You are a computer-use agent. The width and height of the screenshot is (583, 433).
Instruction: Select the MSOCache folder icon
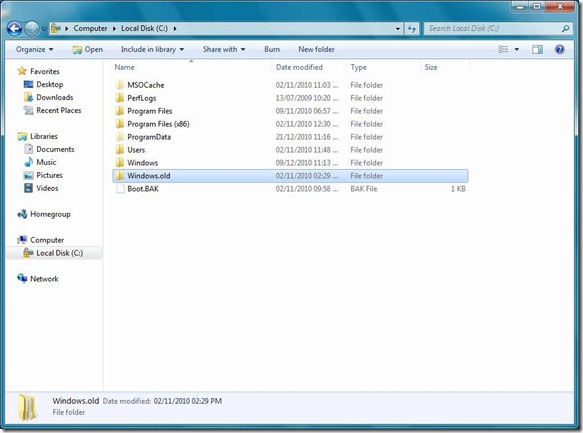(120, 85)
